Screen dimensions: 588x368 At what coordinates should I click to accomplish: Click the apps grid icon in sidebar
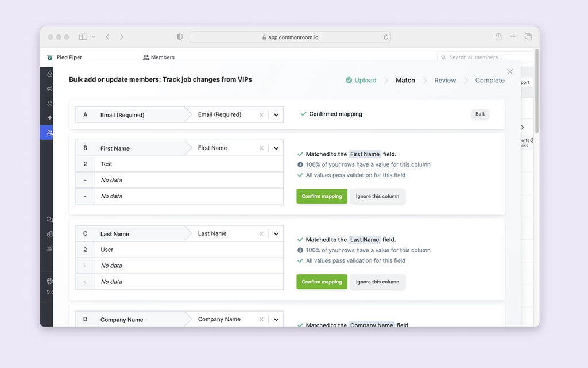coord(49,103)
